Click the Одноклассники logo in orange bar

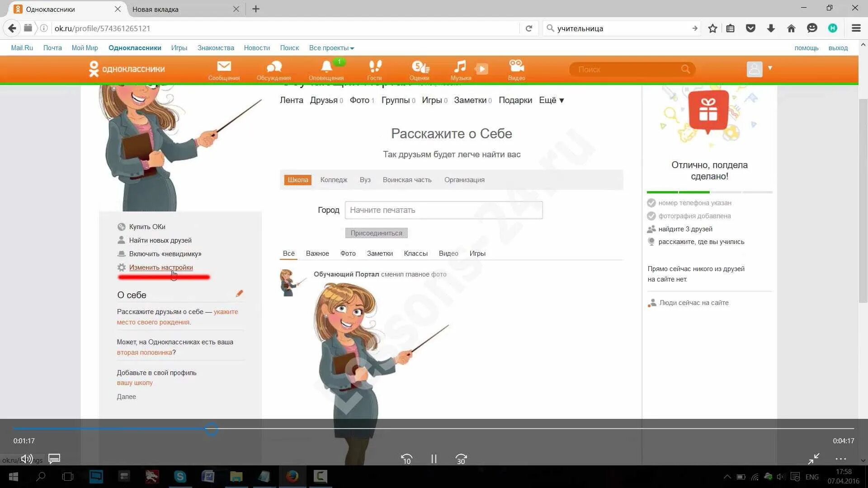click(127, 69)
